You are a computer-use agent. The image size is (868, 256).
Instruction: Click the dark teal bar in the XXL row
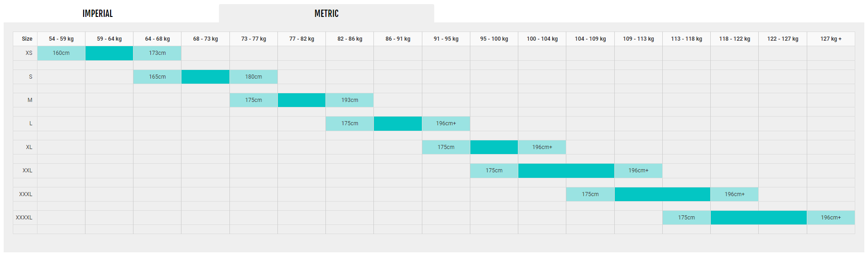click(566, 171)
